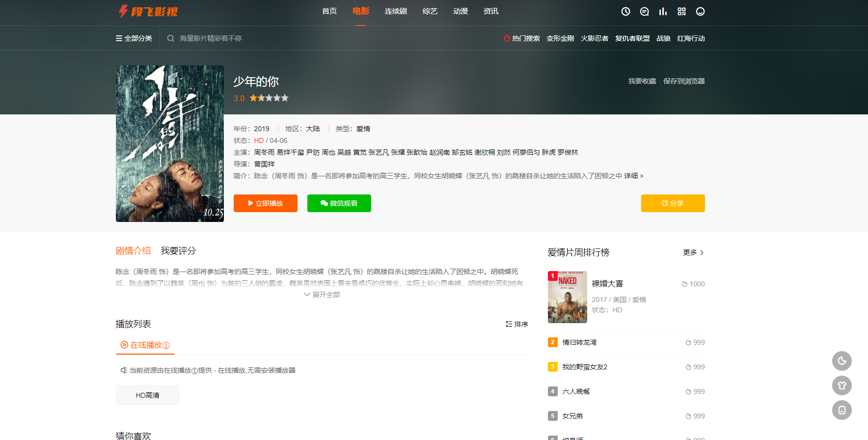Open the QR code grid icon

(681, 11)
